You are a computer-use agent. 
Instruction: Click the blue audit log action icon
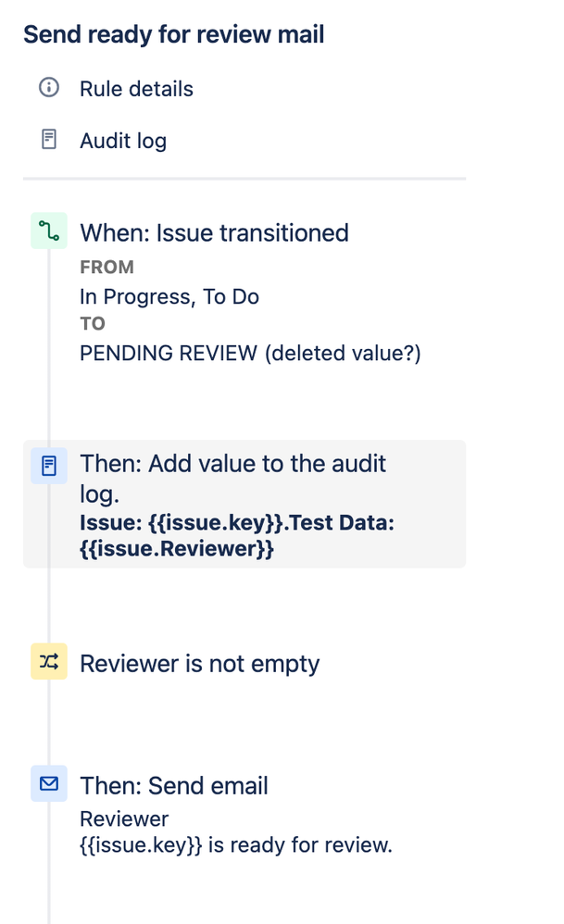pos(49,466)
